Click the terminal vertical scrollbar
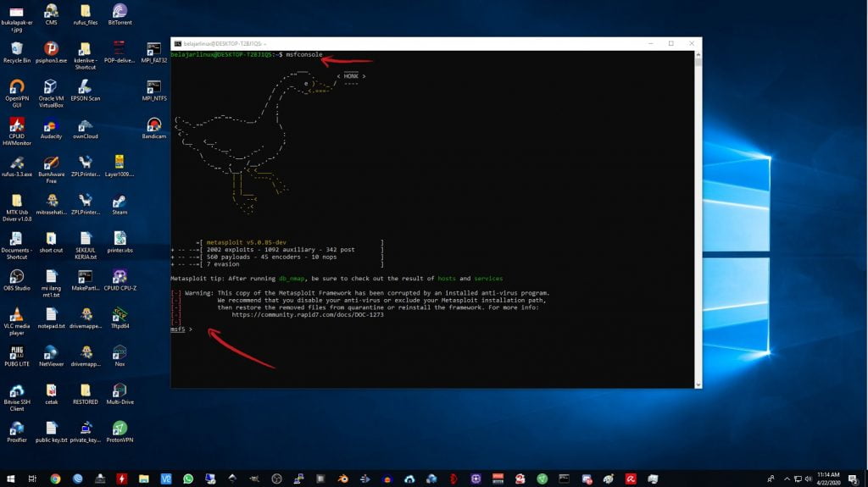The image size is (868, 487). click(x=698, y=219)
